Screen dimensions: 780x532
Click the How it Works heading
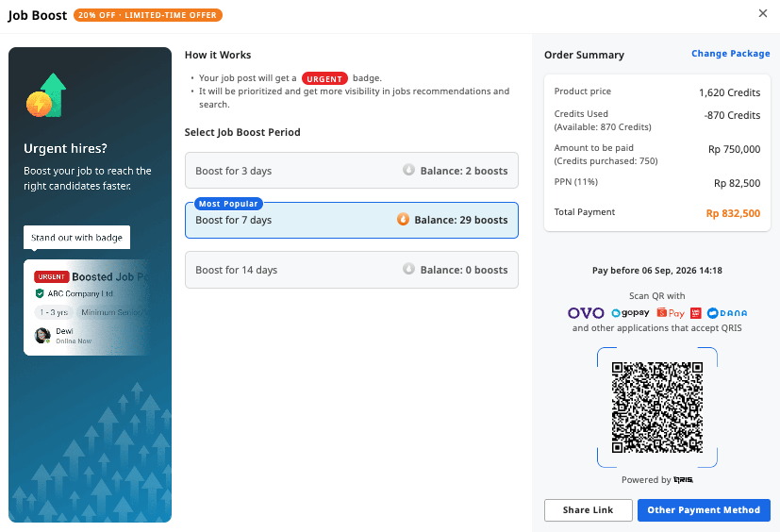pyautogui.click(x=218, y=55)
